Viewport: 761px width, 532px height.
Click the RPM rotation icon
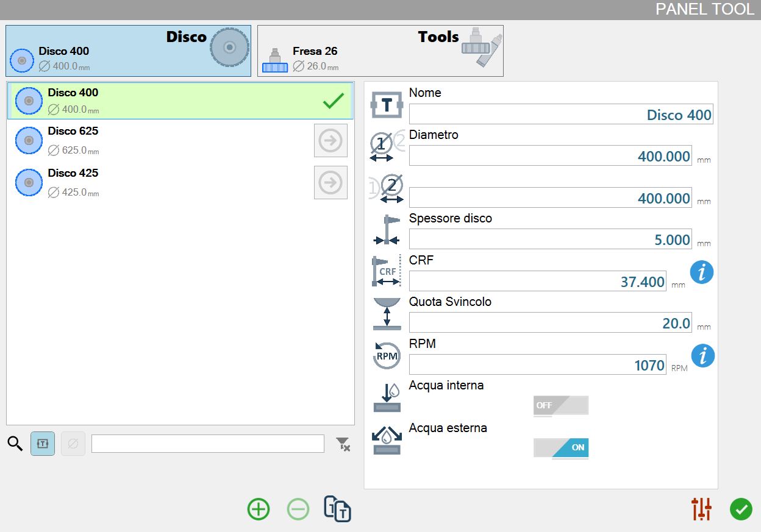click(x=387, y=355)
